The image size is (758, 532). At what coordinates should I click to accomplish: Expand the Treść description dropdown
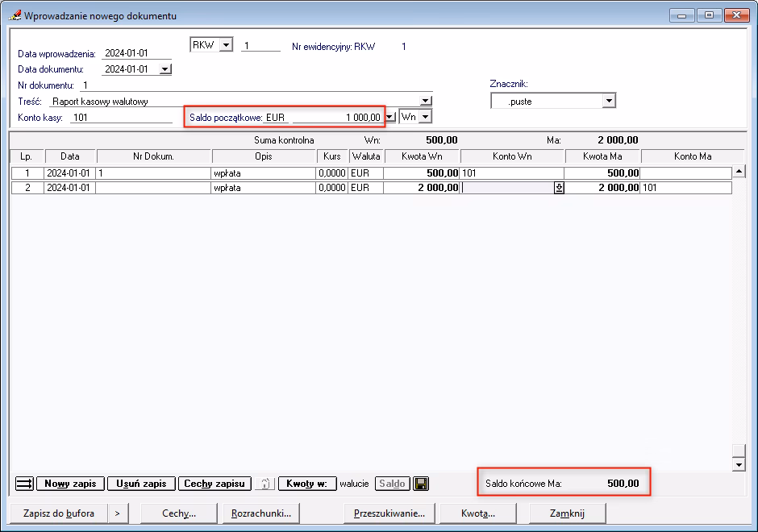tap(426, 102)
